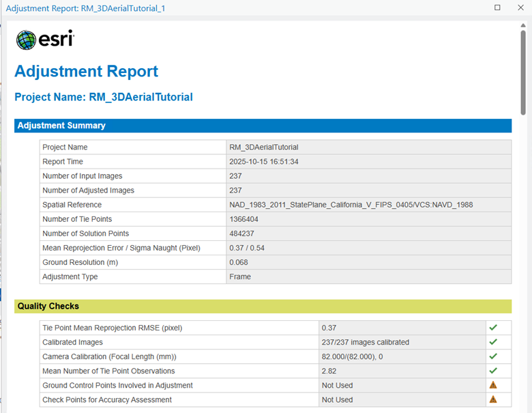
Task: Click Check Points for Accuracy Assessment label
Action: (107, 400)
